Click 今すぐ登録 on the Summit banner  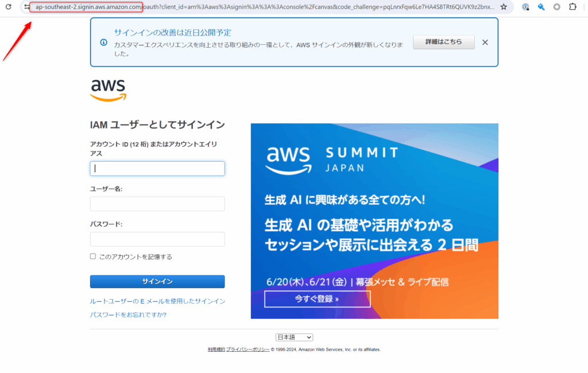(317, 299)
